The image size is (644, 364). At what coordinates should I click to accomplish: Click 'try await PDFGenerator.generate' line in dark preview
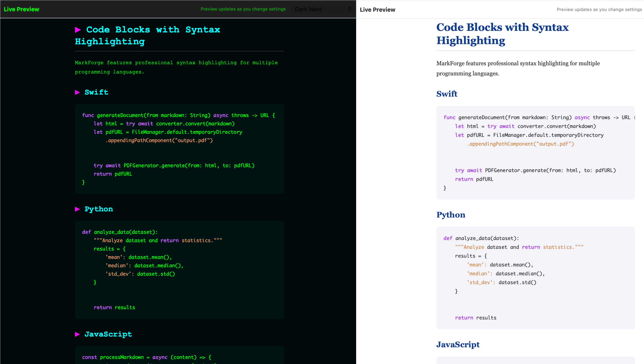pyautogui.click(x=174, y=165)
